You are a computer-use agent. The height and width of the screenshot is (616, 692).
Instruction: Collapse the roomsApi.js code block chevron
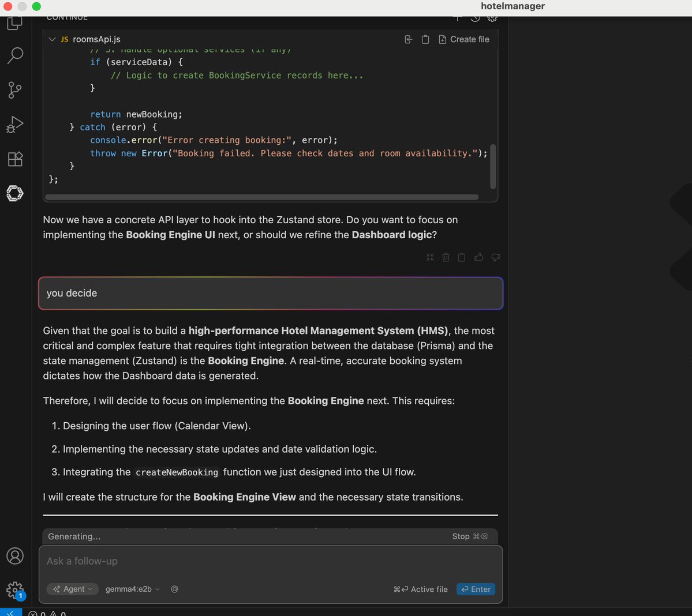pos(52,39)
